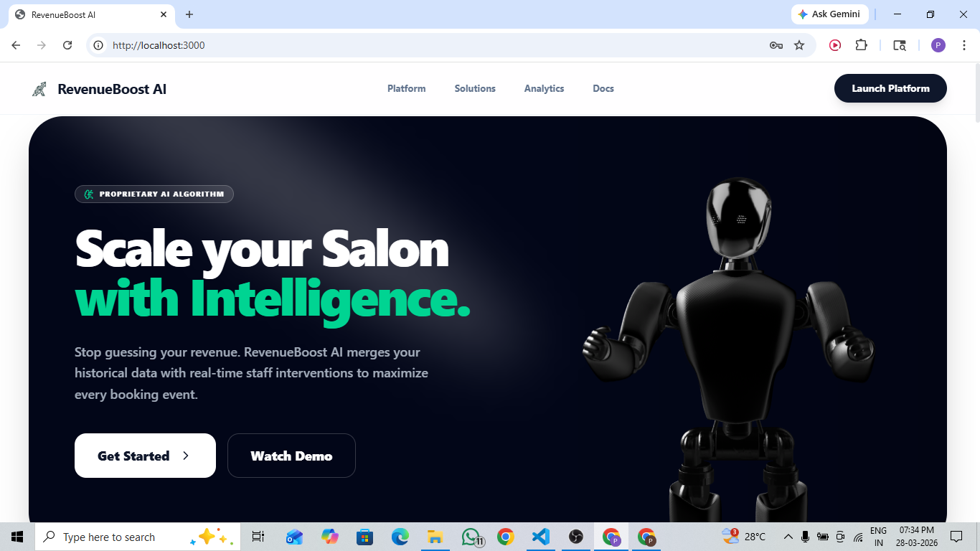Click the RevenueBoost rocket logo icon
980x551 pixels.
point(39,89)
